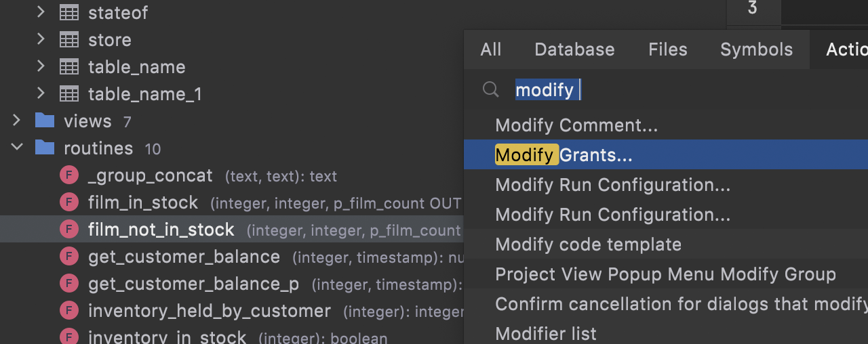Expand the views folder

16,121
